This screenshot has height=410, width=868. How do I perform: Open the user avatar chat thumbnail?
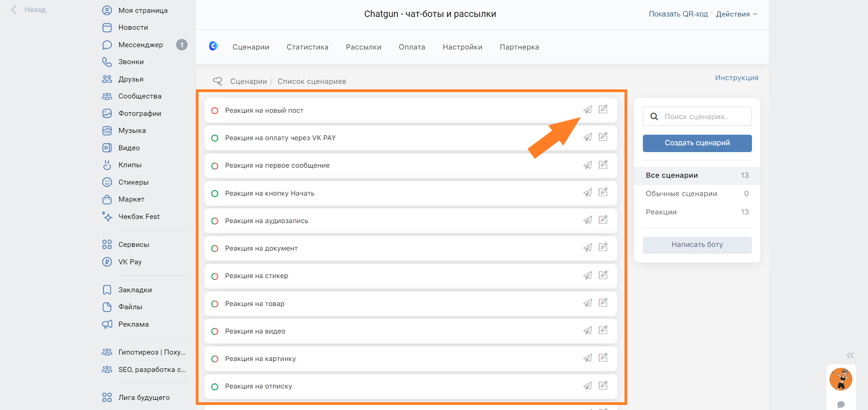click(840, 379)
